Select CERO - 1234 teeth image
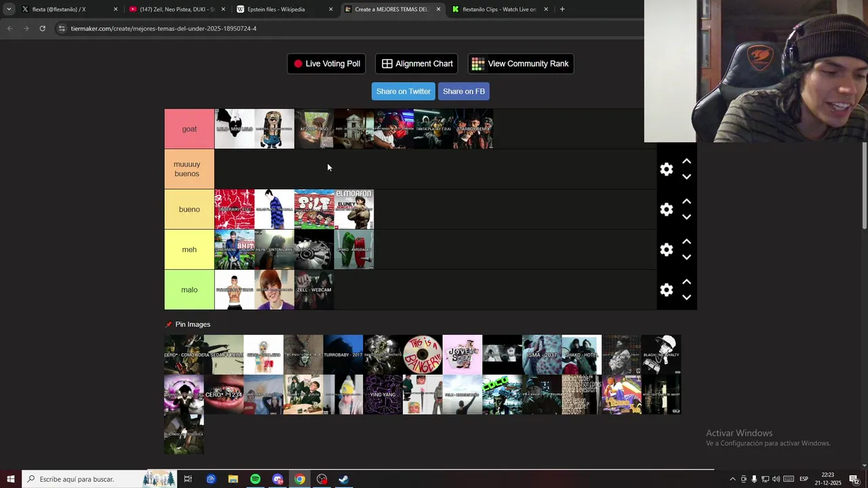 [224, 394]
